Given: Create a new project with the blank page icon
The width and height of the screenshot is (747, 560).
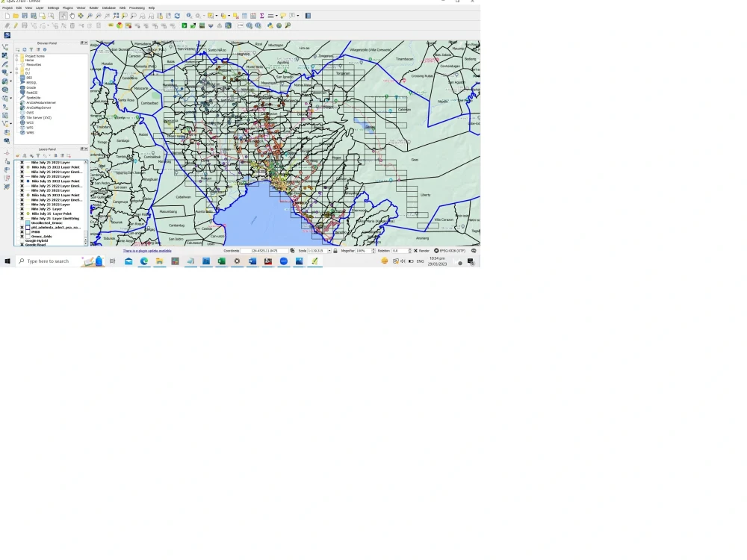Looking at the screenshot, I should pos(6,14).
